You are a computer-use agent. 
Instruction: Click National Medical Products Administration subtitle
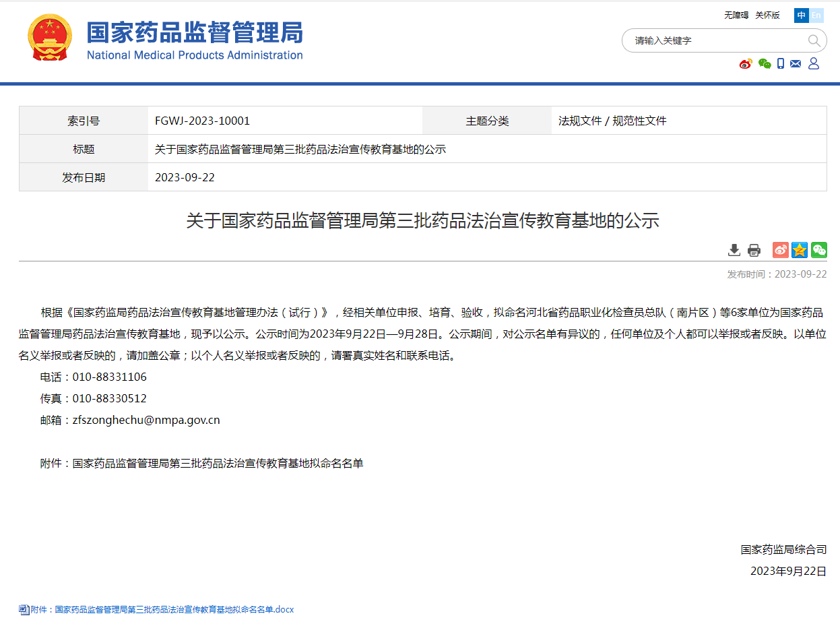point(195,55)
